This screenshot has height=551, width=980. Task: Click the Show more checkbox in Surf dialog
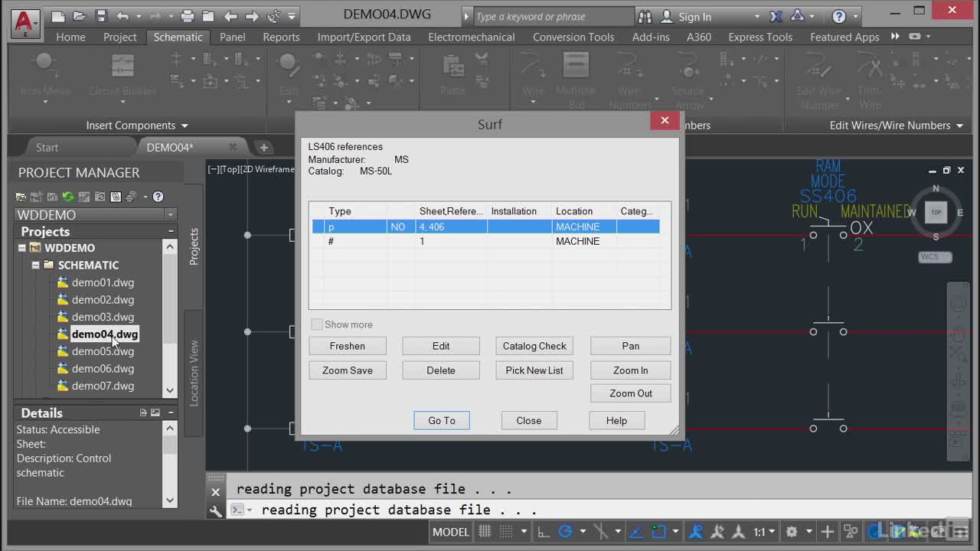[316, 324]
